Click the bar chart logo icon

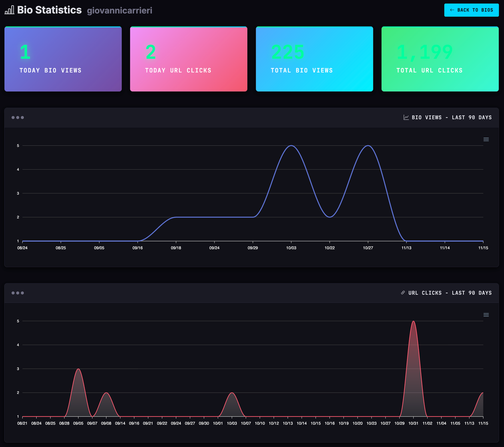[9, 9]
